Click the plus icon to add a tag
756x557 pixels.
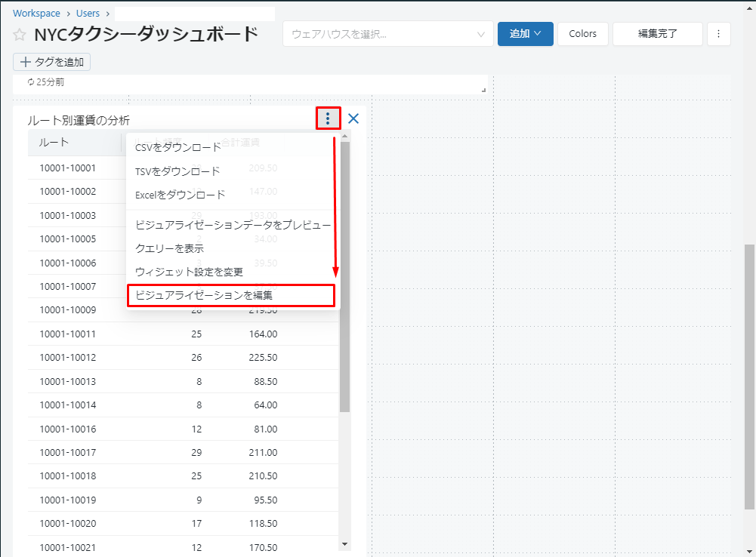coord(26,62)
